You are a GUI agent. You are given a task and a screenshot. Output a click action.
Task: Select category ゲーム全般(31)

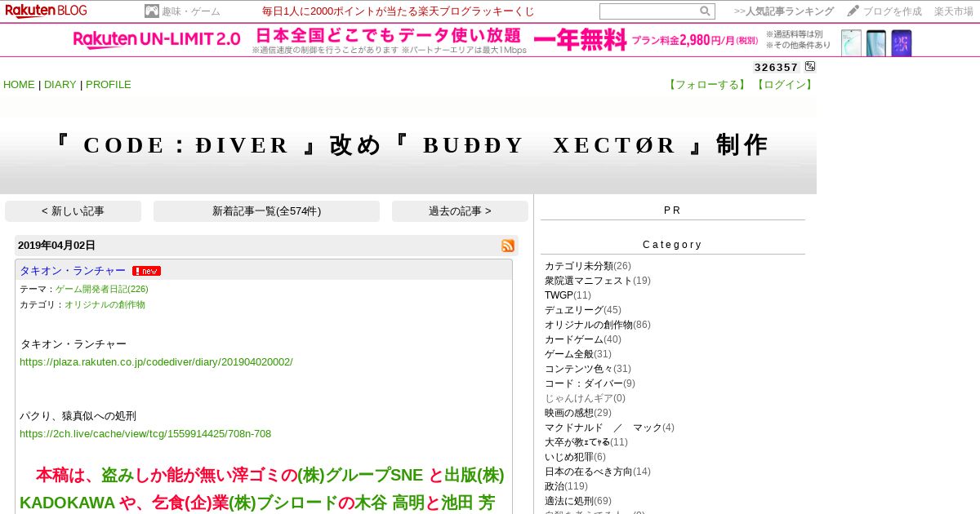pyautogui.click(x=578, y=354)
